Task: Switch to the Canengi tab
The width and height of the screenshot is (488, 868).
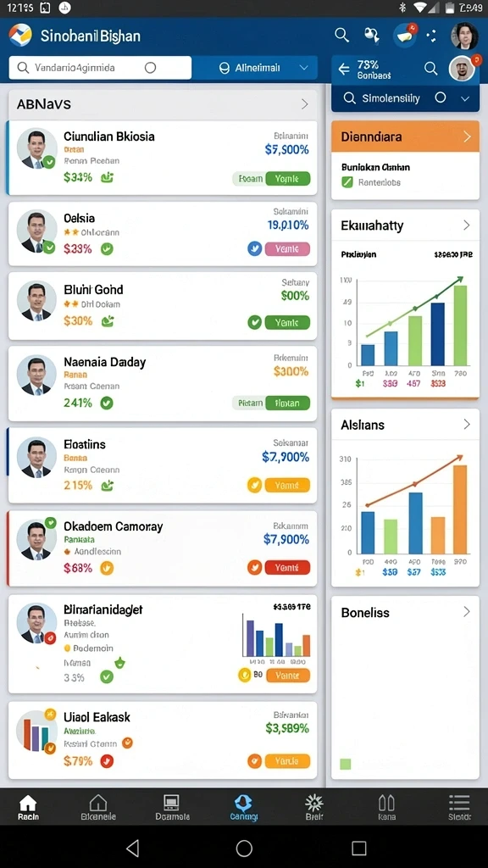Action: click(243, 807)
